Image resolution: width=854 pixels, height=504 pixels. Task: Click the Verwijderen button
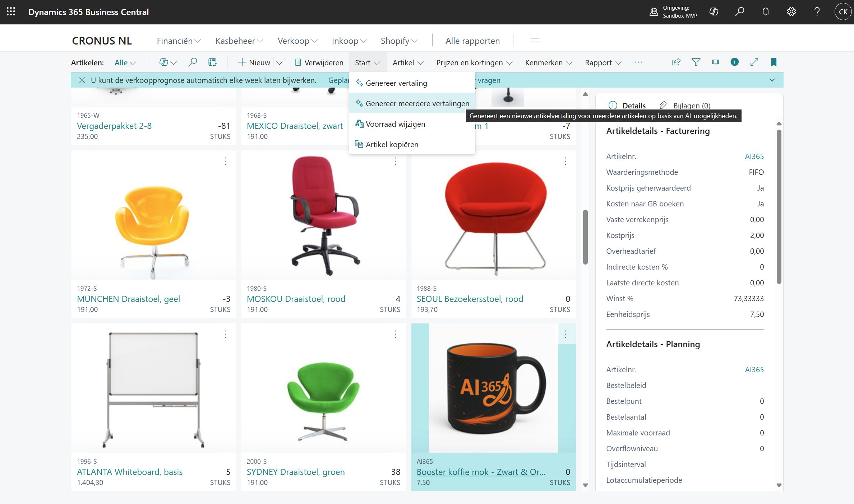click(x=319, y=63)
